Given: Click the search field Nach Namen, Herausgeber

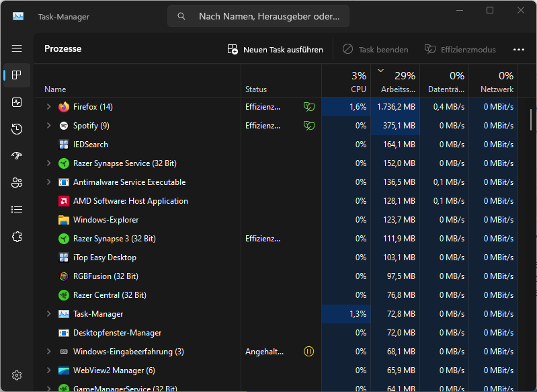Looking at the screenshot, I should [259, 16].
